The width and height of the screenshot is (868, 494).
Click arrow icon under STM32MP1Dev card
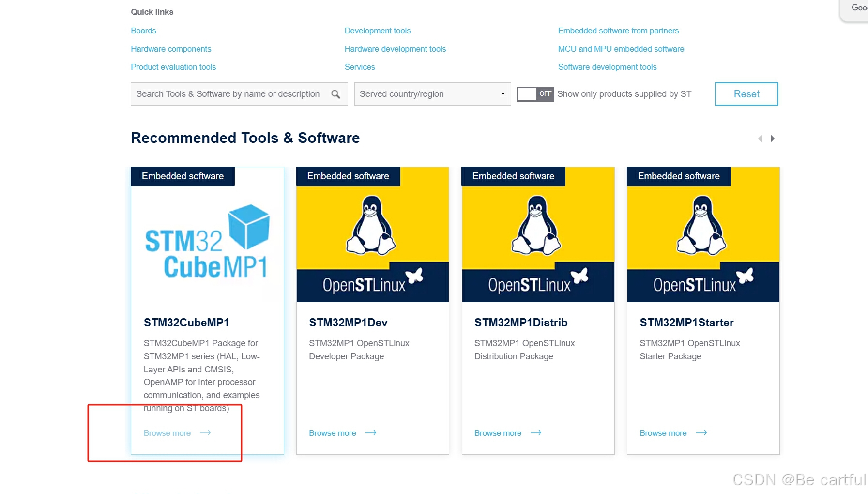pyautogui.click(x=371, y=432)
